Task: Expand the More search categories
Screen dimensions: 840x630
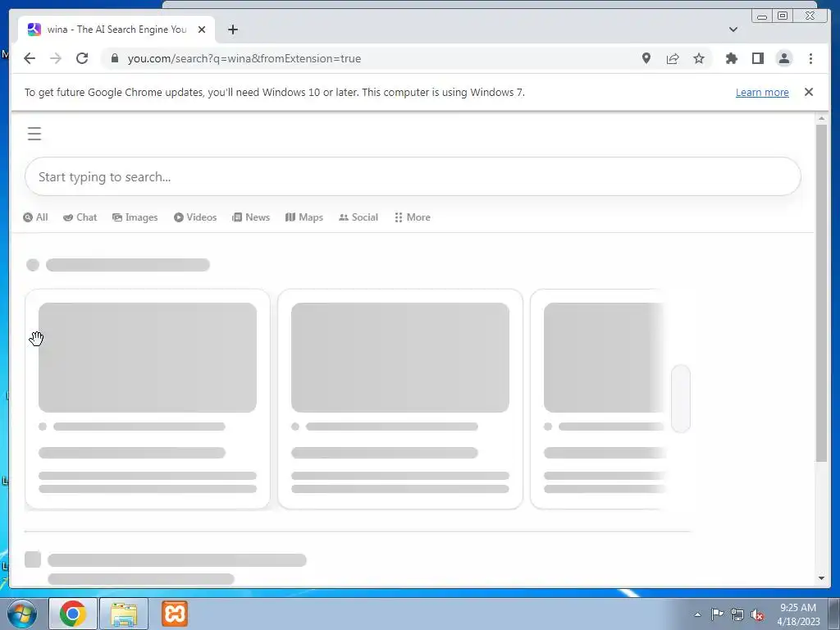Action: (413, 217)
